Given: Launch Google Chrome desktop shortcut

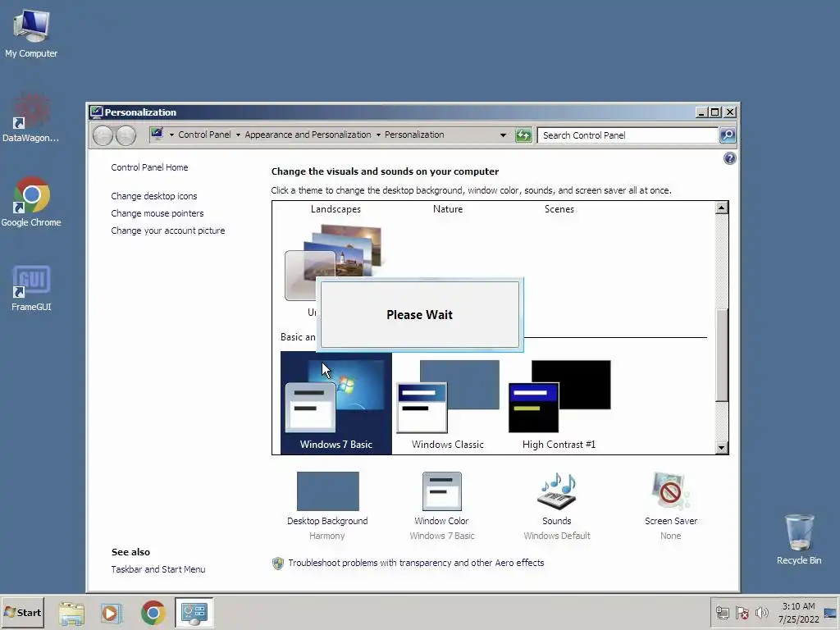Looking at the screenshot, I should pos(31,202).
